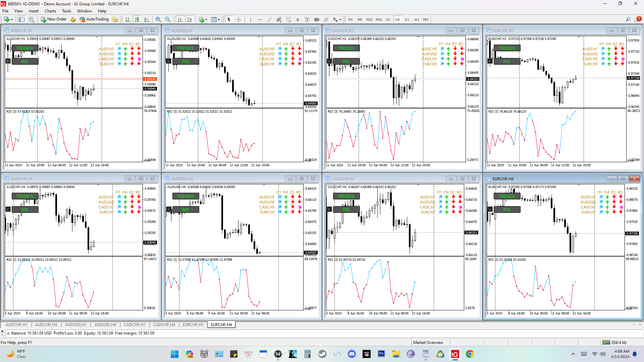Select the Text label 'A' tool
The image size is (644, 362).
[298, 19]
